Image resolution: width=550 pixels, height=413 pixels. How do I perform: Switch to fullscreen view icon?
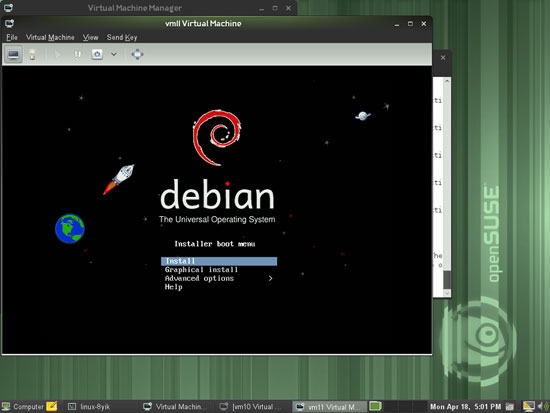pos(137,54)
